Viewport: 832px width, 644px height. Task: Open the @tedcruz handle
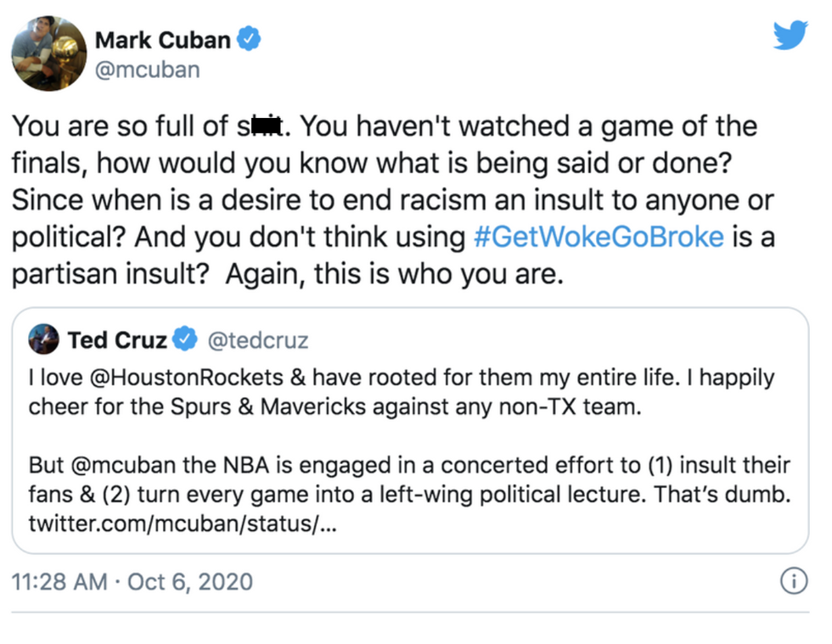pyautogui.click(x=257, y=340)
